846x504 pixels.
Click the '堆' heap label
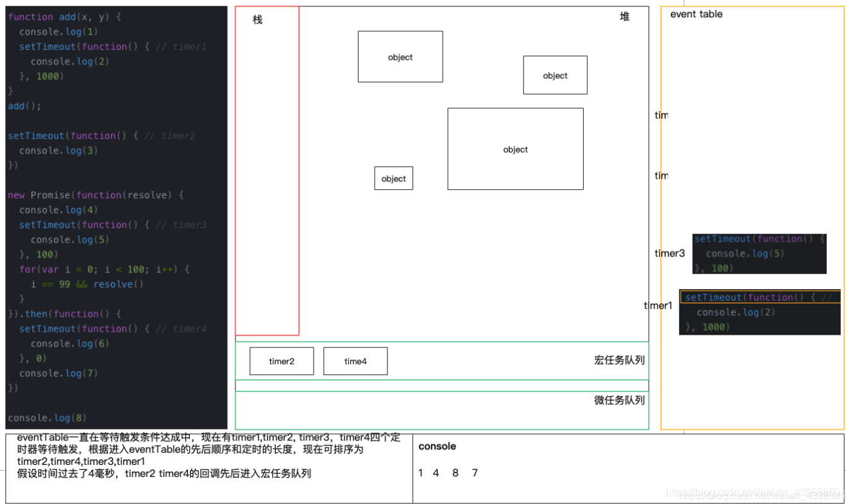click(625, 17)
